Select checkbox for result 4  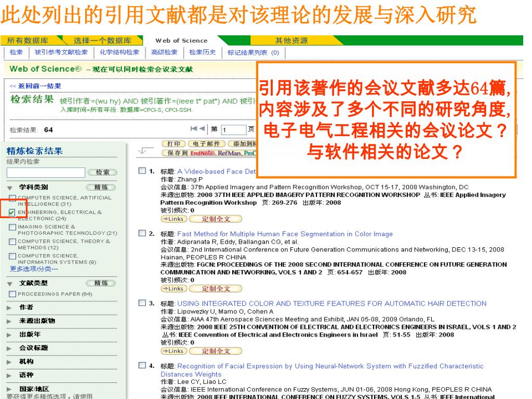pos(142,365)
